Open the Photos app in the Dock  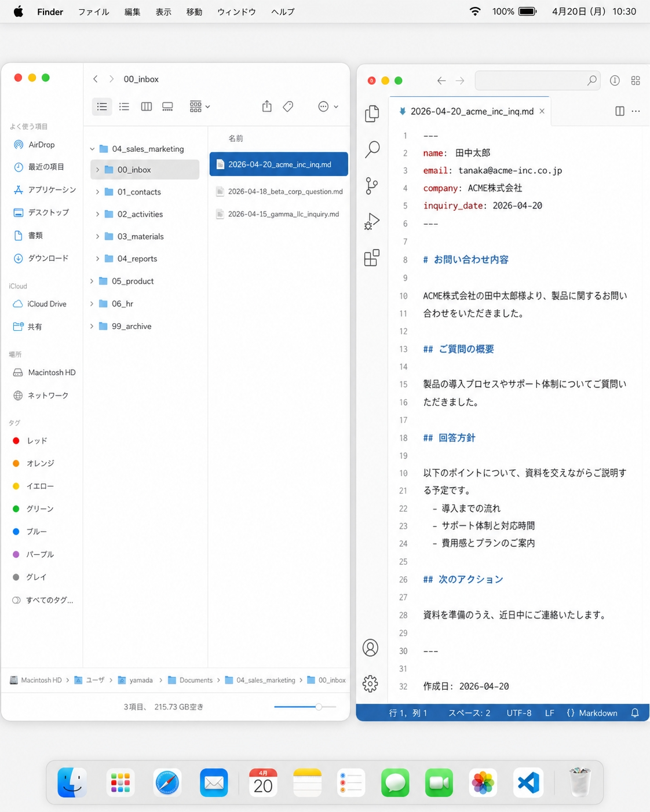[483, 782]
